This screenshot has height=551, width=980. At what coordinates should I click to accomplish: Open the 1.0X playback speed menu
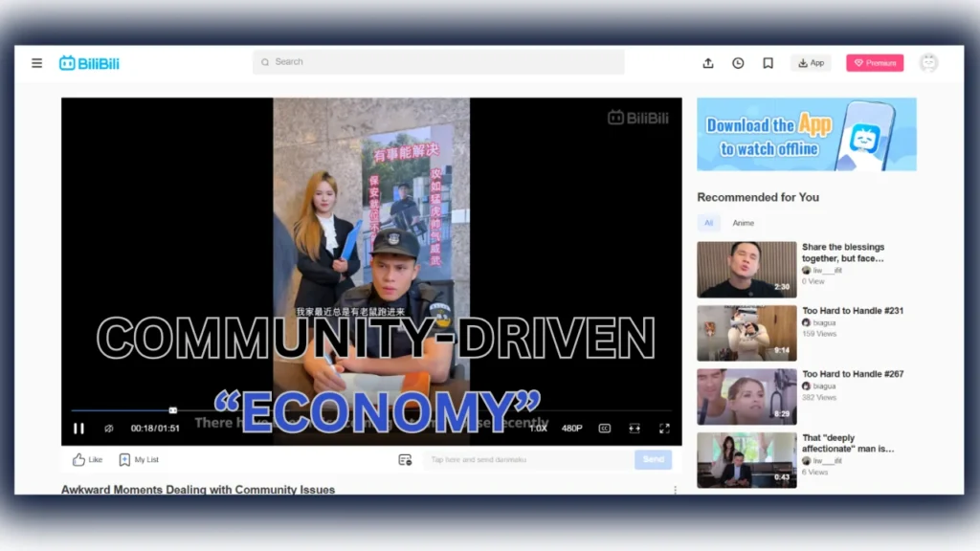click(539, 429)
